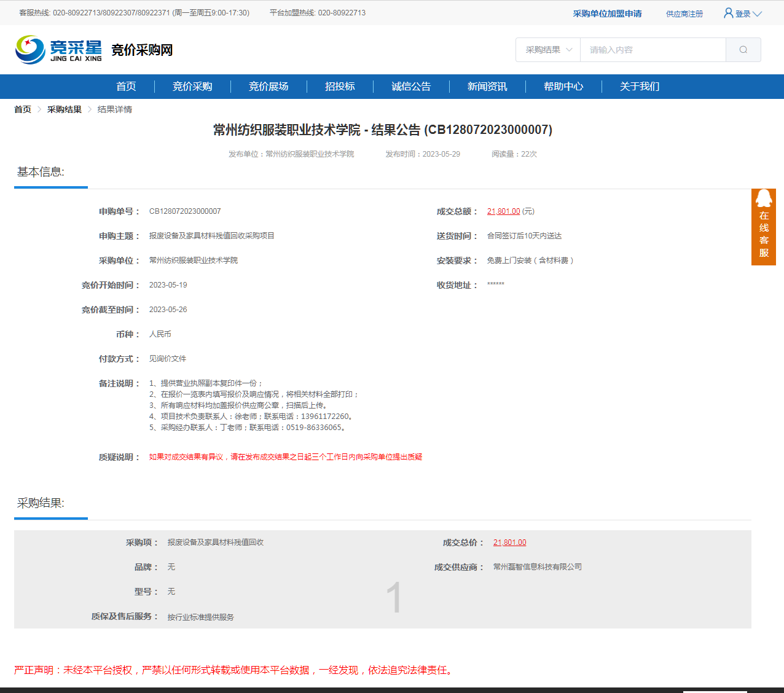Expand the chevron next to 登录

757,14
